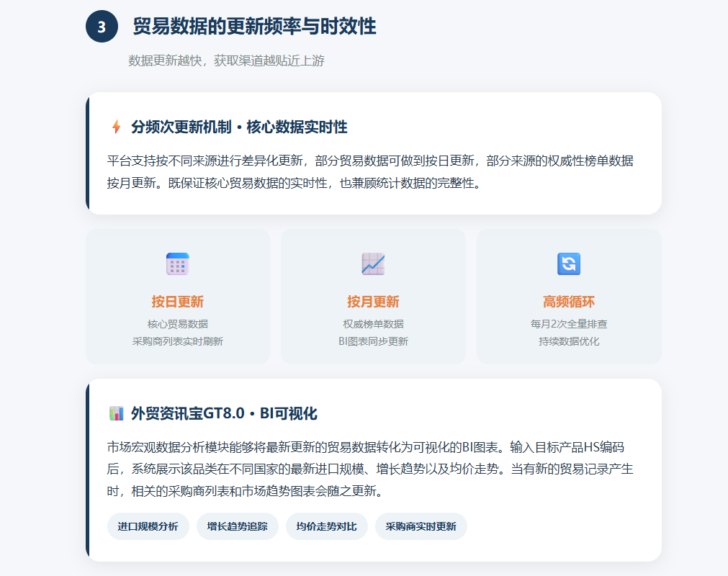Click the lightning bolt icon beside 分频次更新机制
728x576 pixels.
coord(117,126)
